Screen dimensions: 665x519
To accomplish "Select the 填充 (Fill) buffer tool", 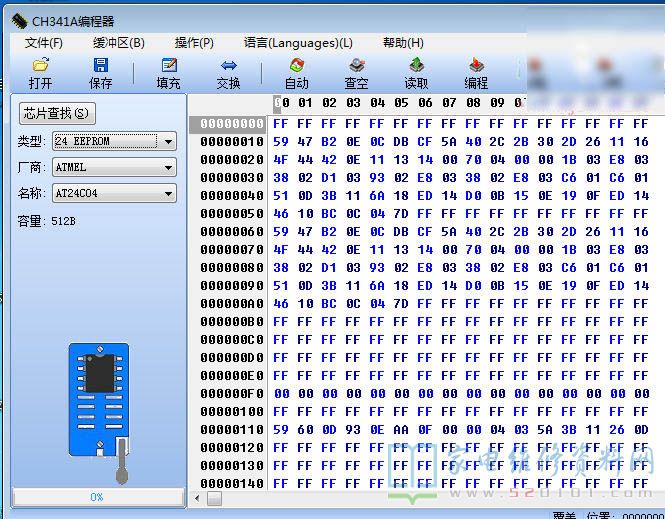I will click(x=168, y=66).
